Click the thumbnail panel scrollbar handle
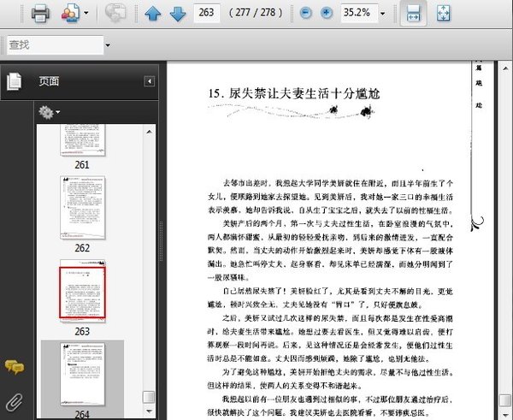This screenshot has width=513, height=420. tap(149, 397)
